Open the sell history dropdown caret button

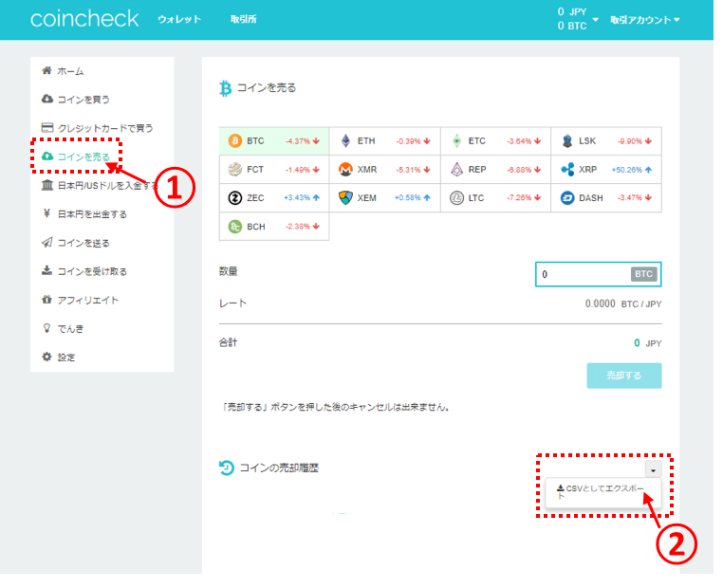click(x=653, y=469)
